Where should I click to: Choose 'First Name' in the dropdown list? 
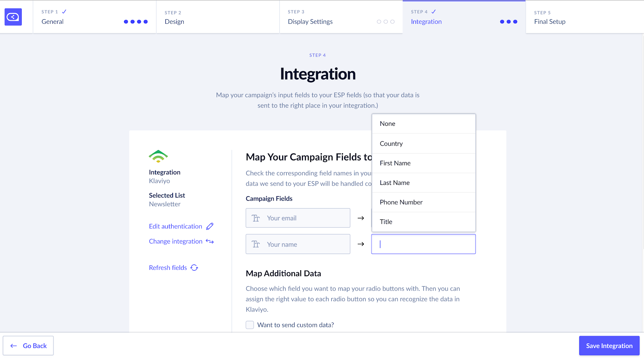pos(424,163)
